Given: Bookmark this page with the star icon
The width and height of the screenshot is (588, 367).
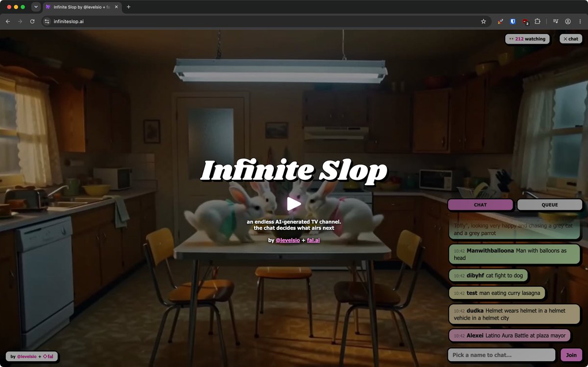Looking at the screenshot, I should point(484,22).
